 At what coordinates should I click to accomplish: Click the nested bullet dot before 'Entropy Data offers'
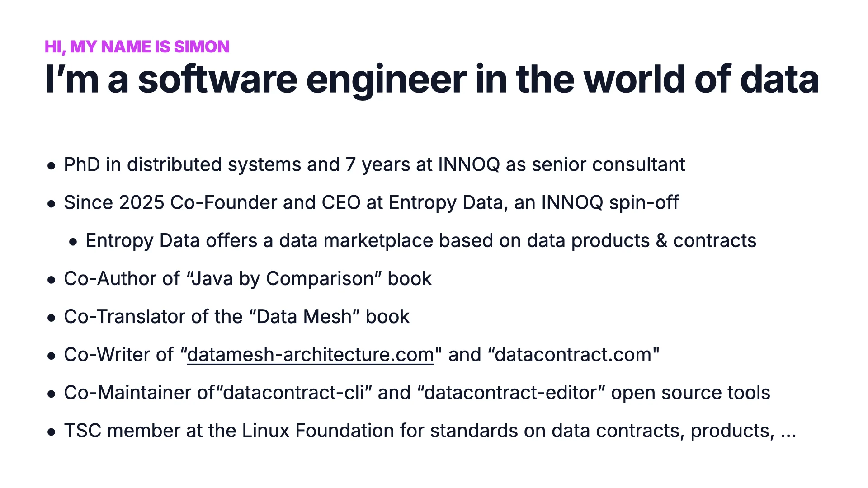[73, 242]
